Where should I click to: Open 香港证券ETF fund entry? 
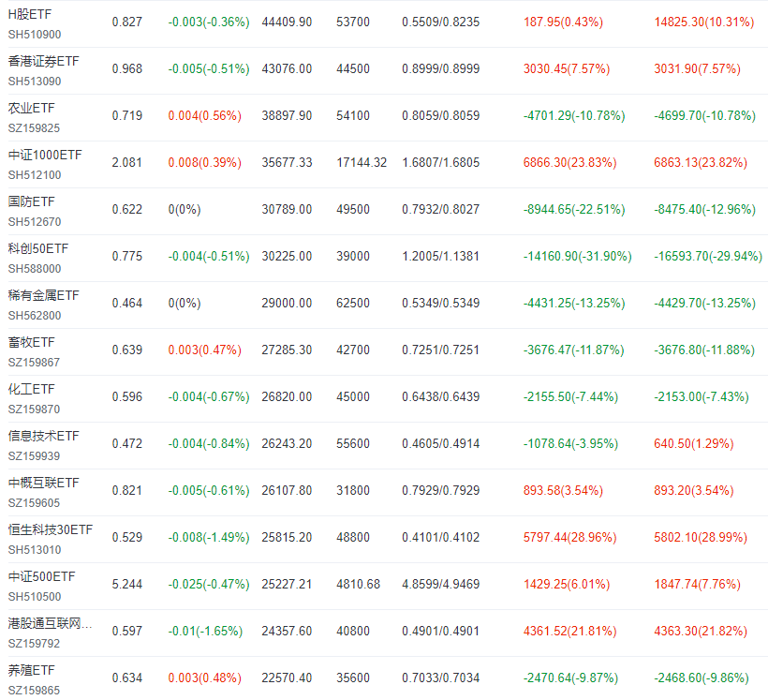tap(43, 61)
